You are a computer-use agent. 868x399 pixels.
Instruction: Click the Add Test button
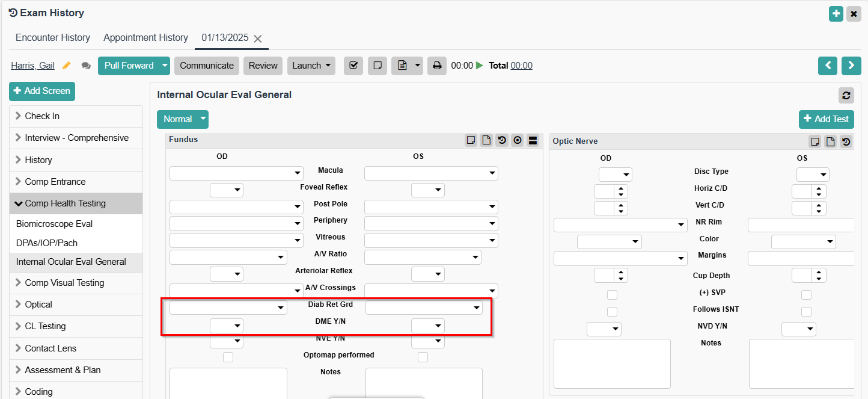(x=826, y=119)
